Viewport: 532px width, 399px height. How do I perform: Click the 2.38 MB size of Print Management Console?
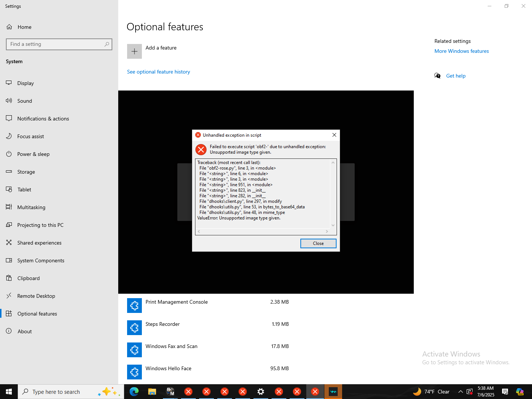(280, 302)
